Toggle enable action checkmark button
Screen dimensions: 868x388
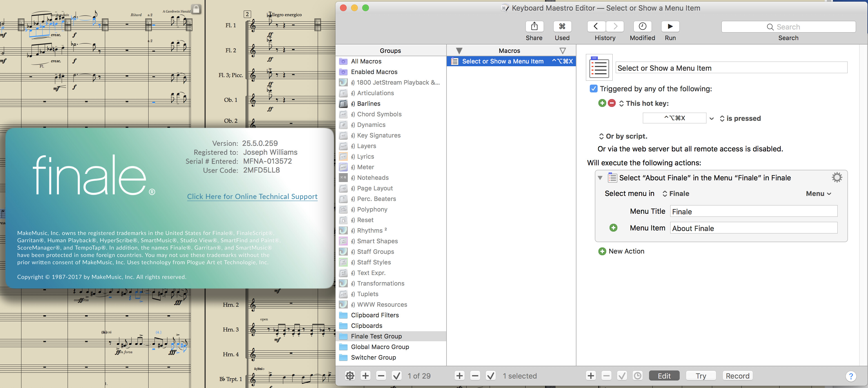click(x=622, y=375)
